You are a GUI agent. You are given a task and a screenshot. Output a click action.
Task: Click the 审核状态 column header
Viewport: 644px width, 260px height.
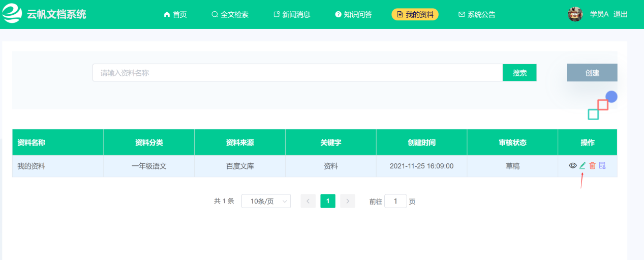click(x=512, y=142)
